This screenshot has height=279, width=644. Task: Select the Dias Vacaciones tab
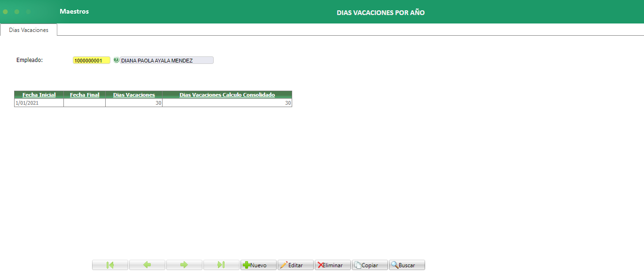(29, 30)
